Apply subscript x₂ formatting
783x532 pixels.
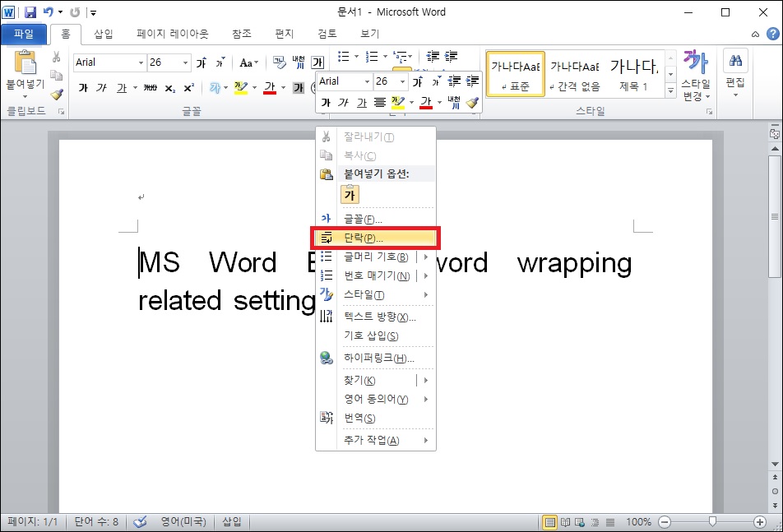coord(170,88)
